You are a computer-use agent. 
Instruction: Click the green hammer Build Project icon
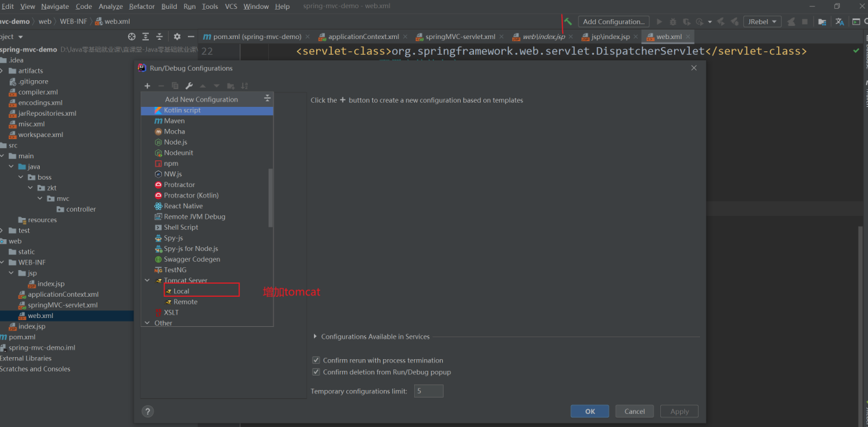point(568,21)
